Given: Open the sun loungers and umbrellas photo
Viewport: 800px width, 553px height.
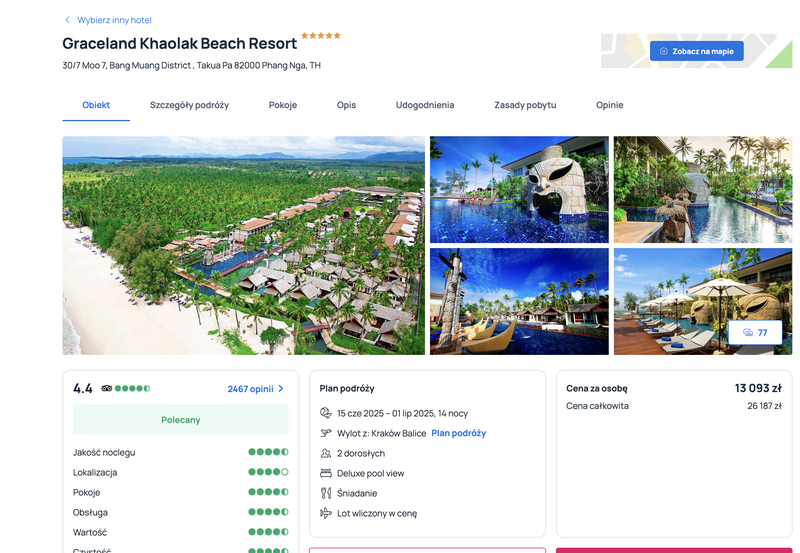Looking at the screenshot, I should [x=703, y=301].
